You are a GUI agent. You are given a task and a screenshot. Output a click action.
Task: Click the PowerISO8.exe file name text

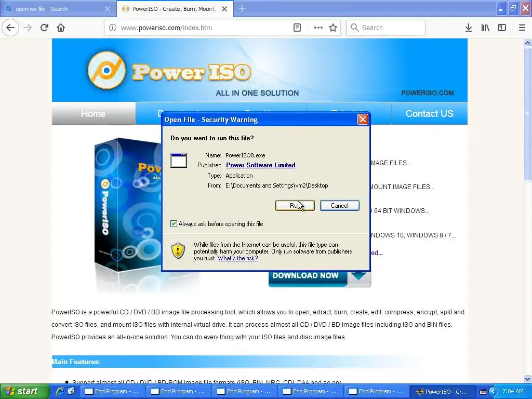[x=245, y=155]
